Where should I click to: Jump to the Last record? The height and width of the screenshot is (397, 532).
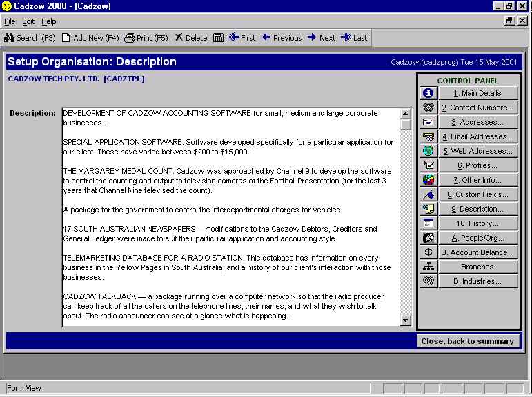coord(354,38)
